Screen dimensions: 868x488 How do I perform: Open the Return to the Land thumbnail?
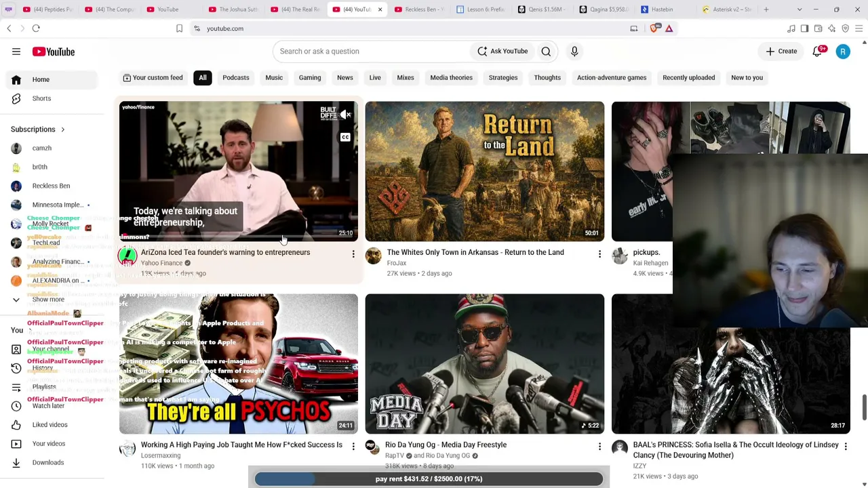click(x=484, y=171)
